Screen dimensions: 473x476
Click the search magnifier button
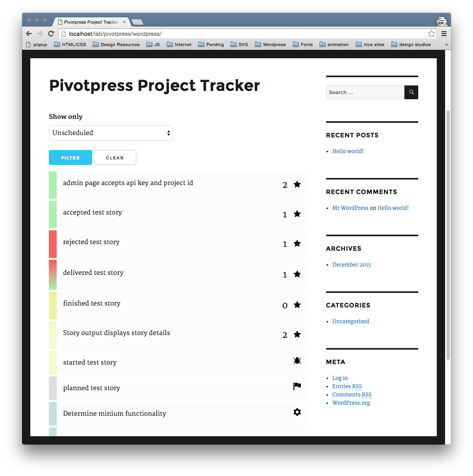tap(411, 92)
